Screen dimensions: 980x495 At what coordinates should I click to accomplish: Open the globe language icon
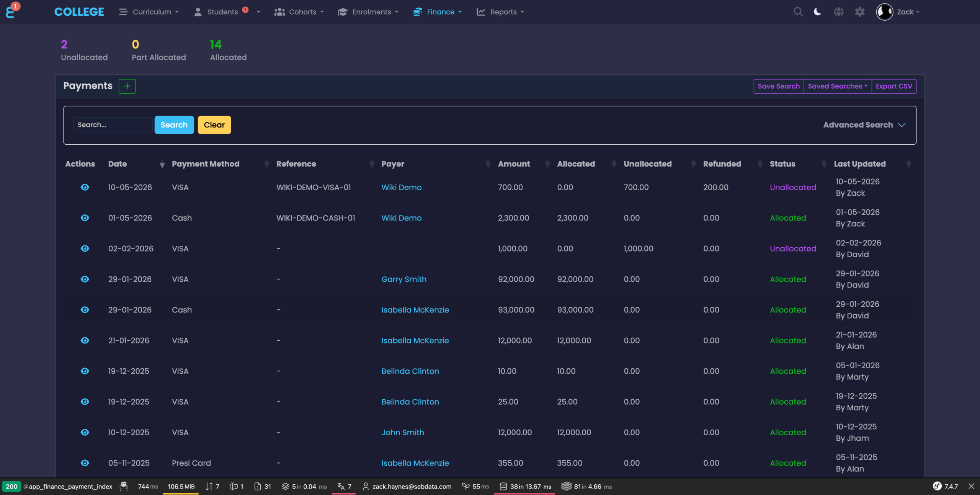(839, 12)
